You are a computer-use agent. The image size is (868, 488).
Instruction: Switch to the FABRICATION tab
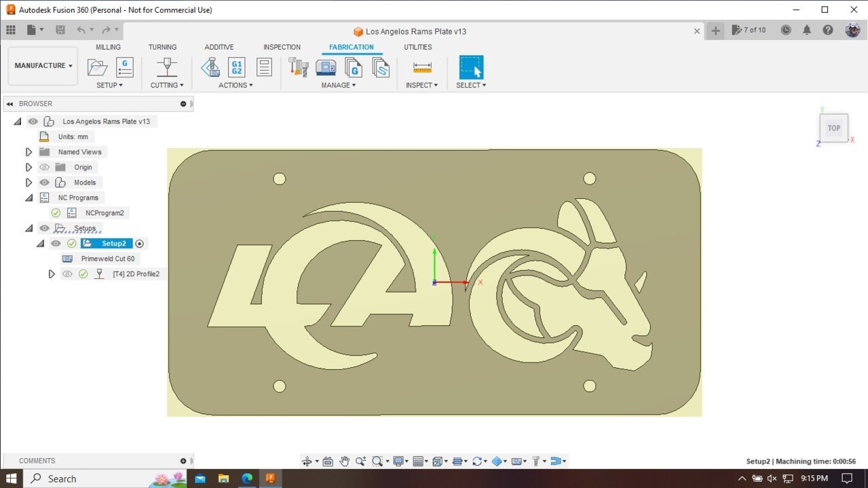click(352, 48)
